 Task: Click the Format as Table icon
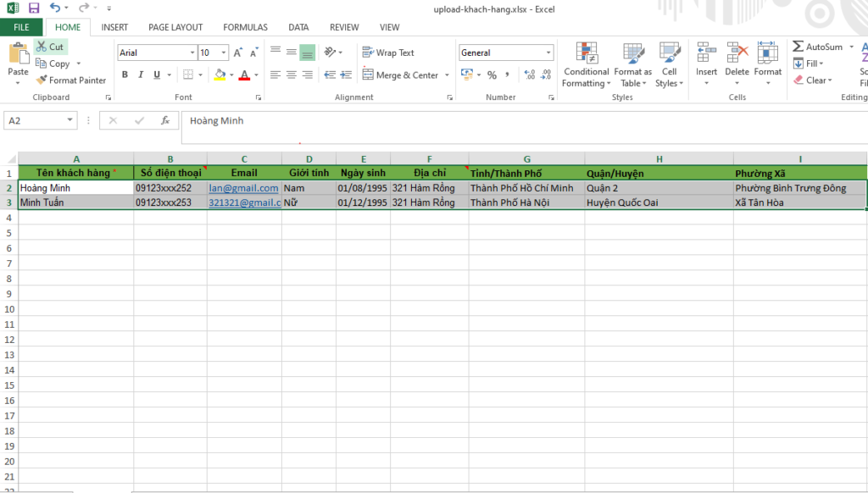[633, 64]
